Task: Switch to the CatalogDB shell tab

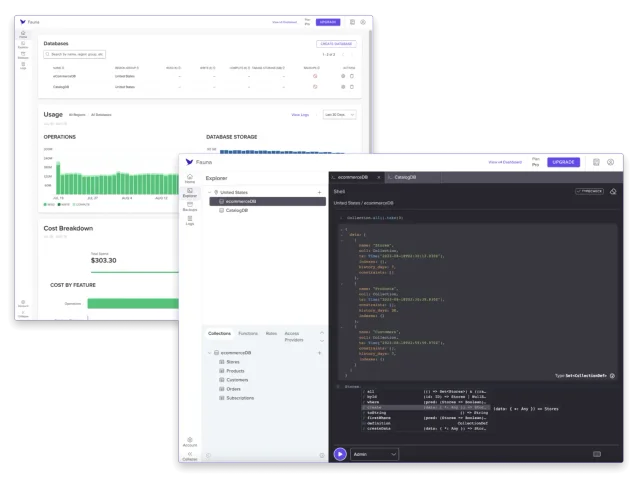Action: click(x=405, y=176)
